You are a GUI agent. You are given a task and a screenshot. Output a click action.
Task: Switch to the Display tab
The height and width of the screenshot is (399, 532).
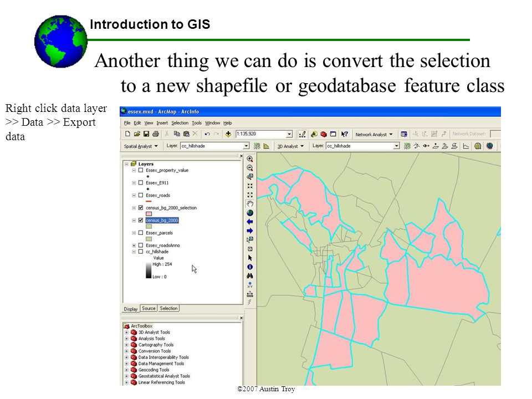click(x=131, y=309)
